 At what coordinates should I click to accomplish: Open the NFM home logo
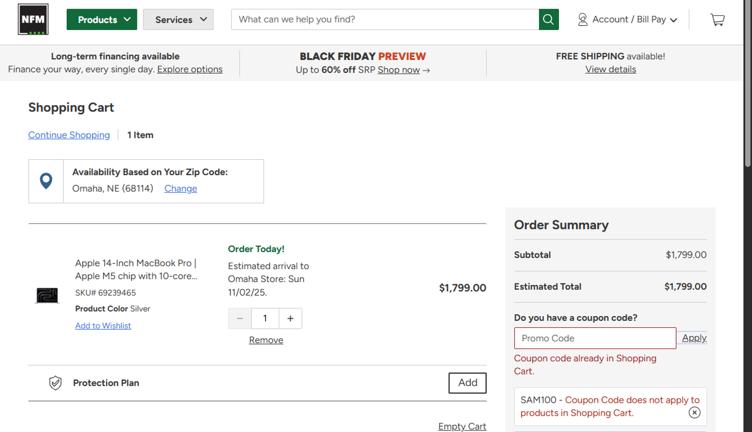[x=33, y=19]
